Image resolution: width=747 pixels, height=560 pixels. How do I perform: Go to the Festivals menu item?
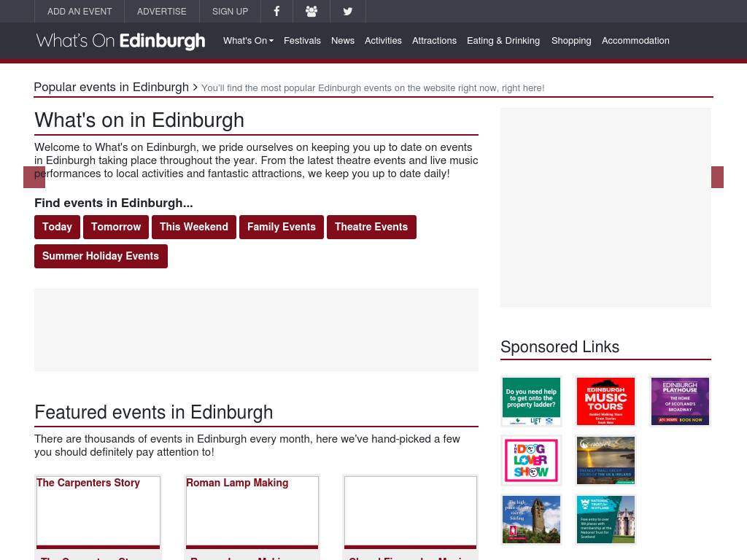point(302,41)
